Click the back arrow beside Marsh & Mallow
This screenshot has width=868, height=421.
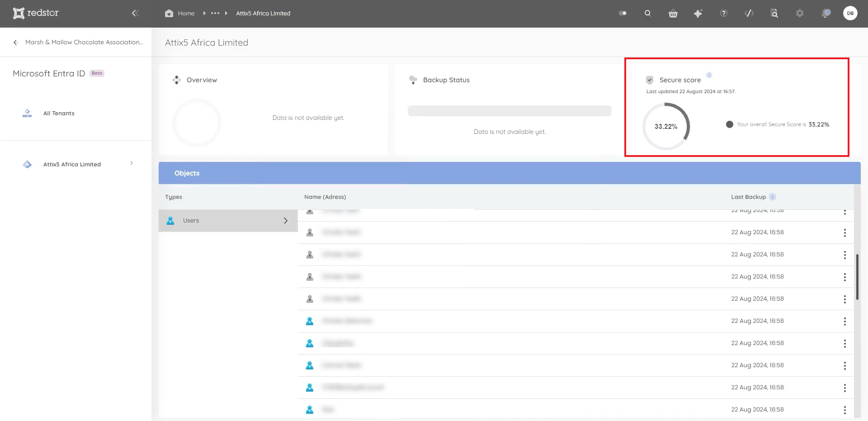click(16, 43)
